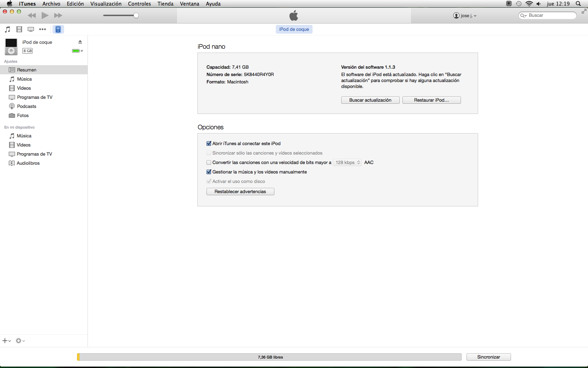This screenshot has width=588, height=368.
Task: Open Música under Ajustes
Action: (44, 79)
